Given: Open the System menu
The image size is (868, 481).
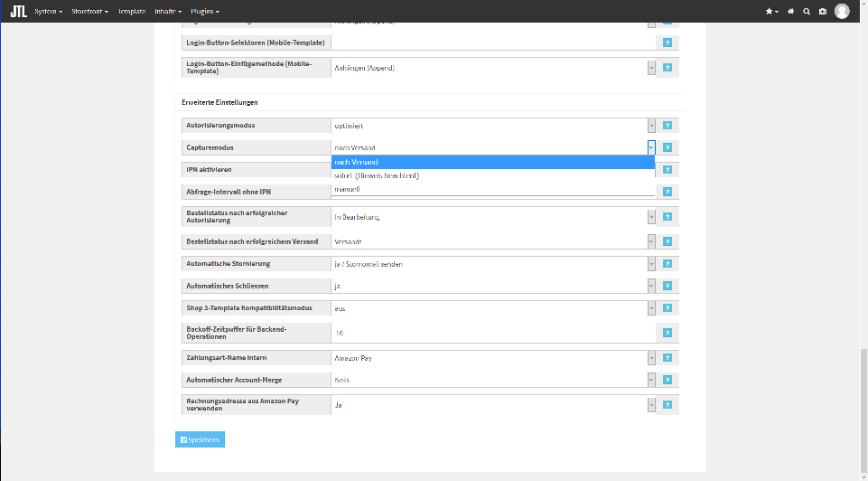Looking at the screenshot, I should click(x=48, y=11).
